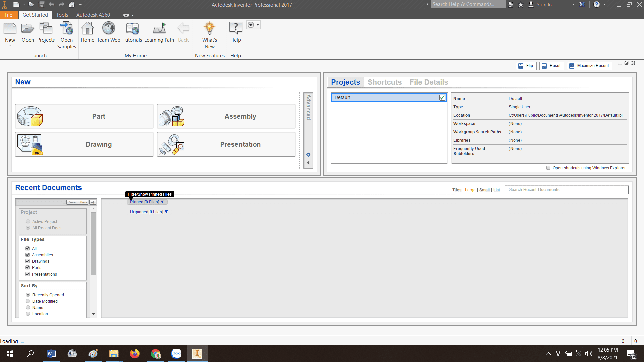Click the favorites star icon in title bar
The height and width of the screenshot is (362, 644).
coord(521,5)
